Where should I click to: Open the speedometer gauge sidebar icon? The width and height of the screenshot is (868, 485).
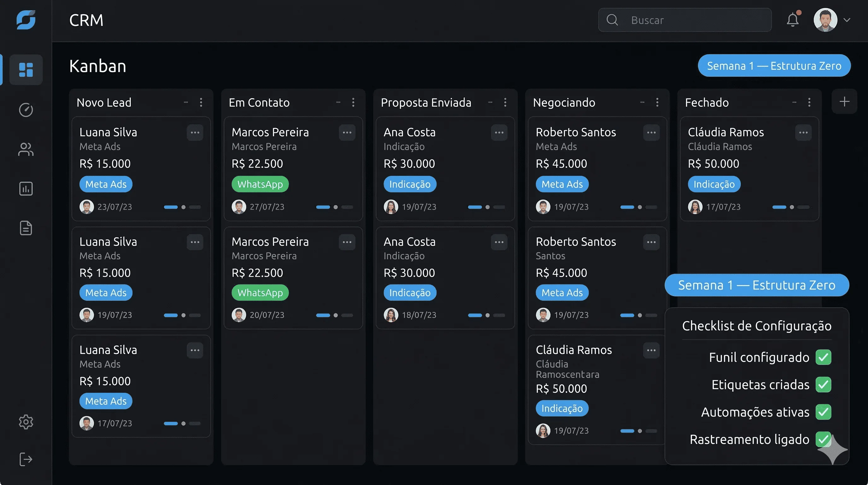coord(26,110)
